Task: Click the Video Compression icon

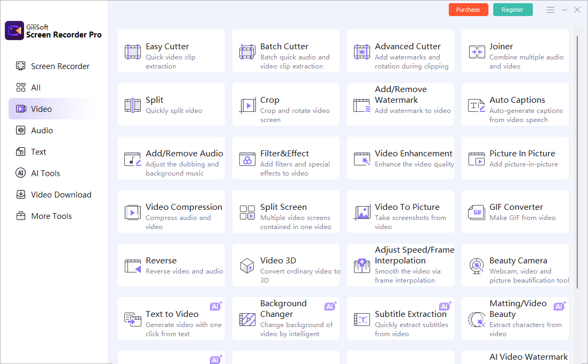Action: point(133,213)
